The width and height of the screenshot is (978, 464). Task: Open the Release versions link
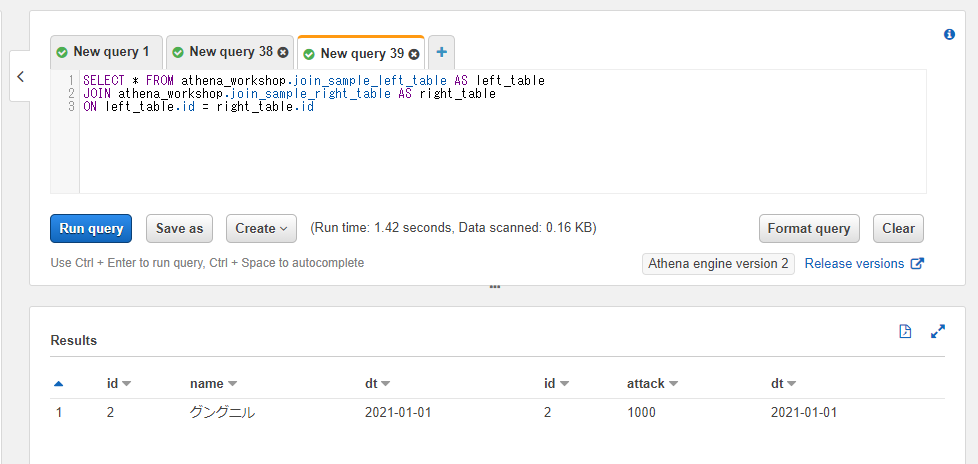coord(854,263)
